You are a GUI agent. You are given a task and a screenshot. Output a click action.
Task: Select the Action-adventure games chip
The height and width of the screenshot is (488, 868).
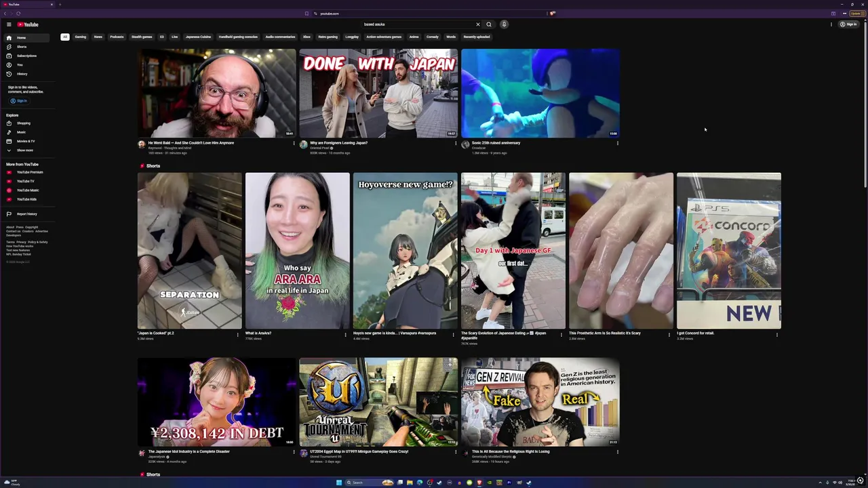click(x=384, y=37)
